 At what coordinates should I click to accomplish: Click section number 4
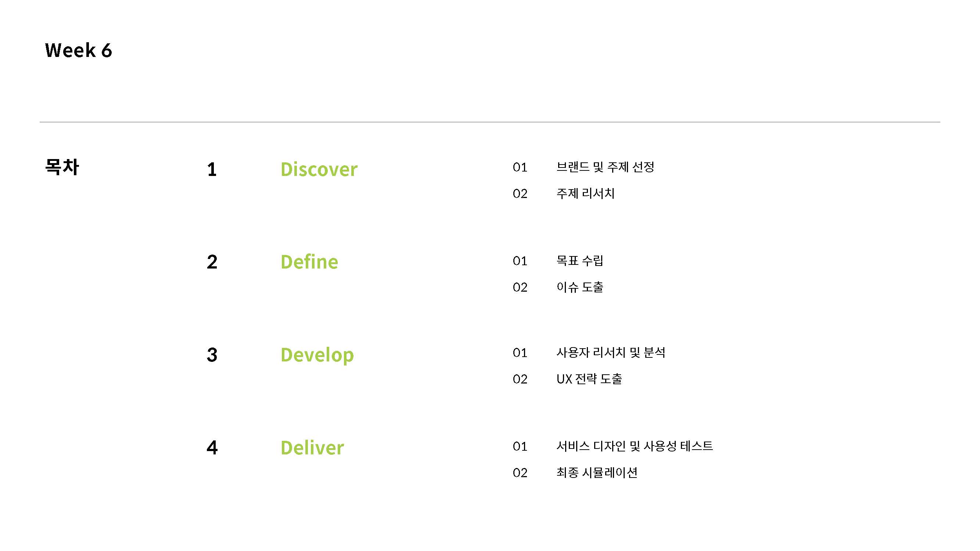(212, 447)
